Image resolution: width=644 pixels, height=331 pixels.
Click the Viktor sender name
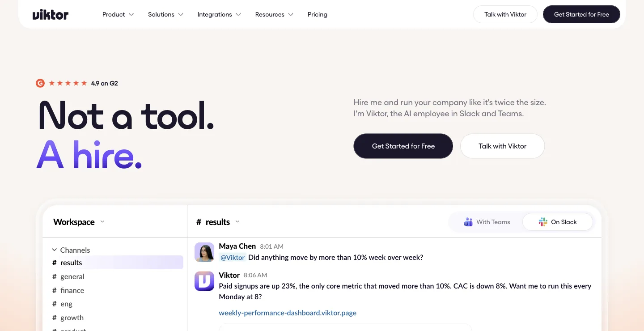pos(229,275)
